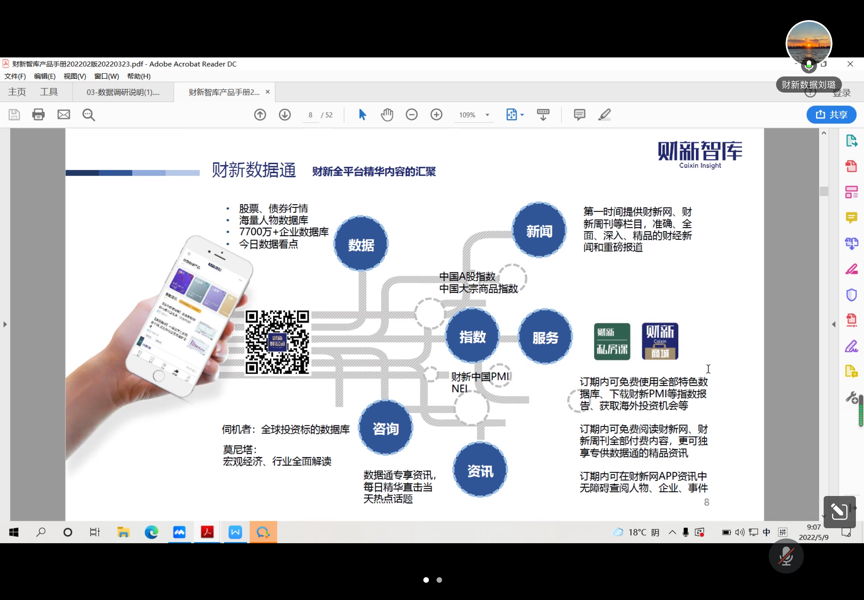Collapse the right tools pane arrow
864x600 pixels.
click(x=834, y=324)
